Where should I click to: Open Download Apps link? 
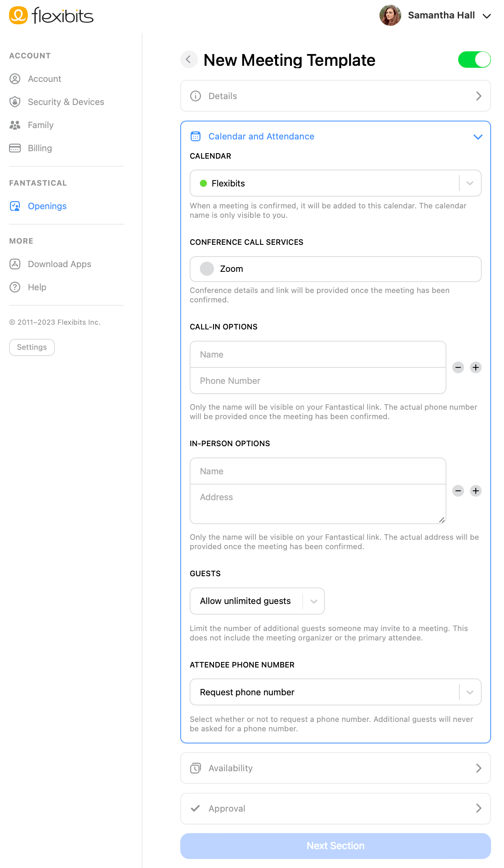(60, 264)
